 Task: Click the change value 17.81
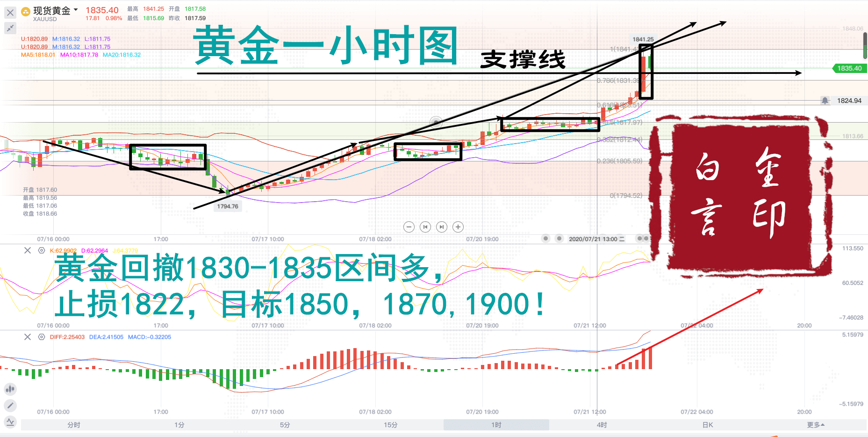[93, 18]
